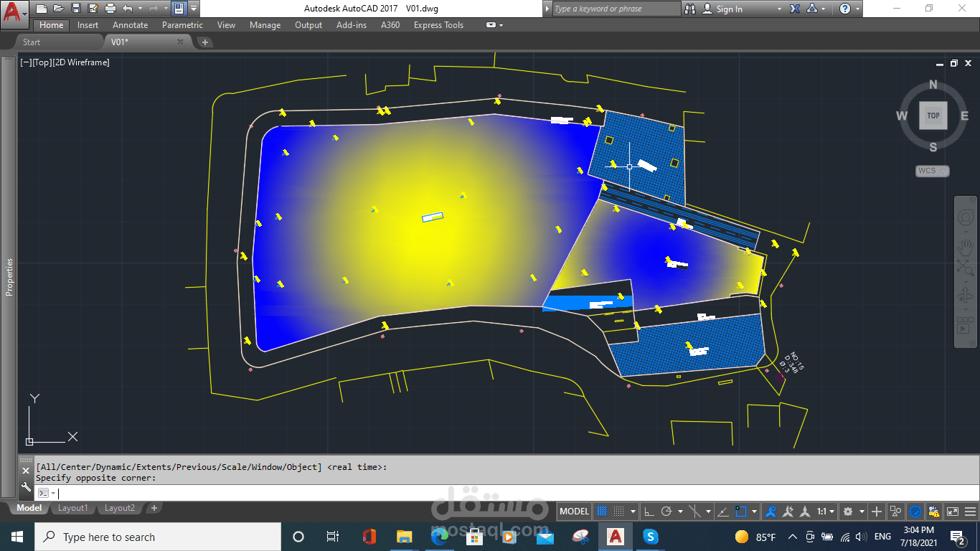This screenshot has height=551, width=980.
Task: Open the annotation scale 1:1 dropdown
Action: click(826, 512)
